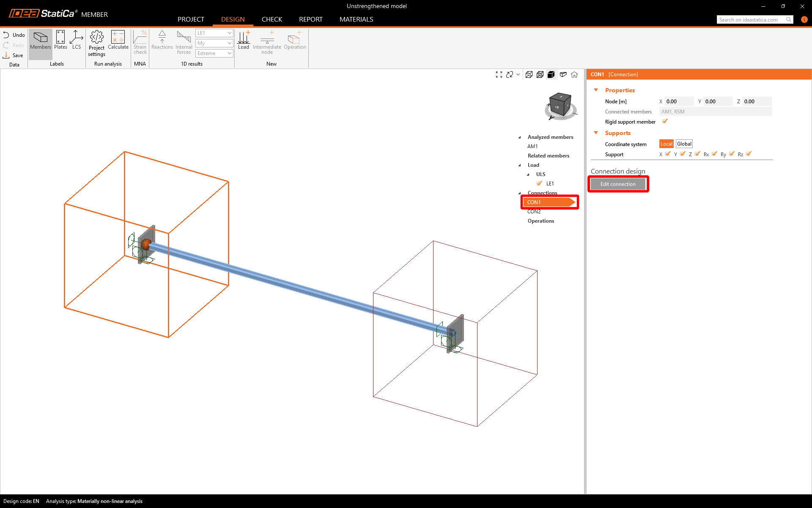The height and width of the screenshot is (508, 812).
Task: Click the zoom-to-fit arrows icon
Action: point(499,75)
